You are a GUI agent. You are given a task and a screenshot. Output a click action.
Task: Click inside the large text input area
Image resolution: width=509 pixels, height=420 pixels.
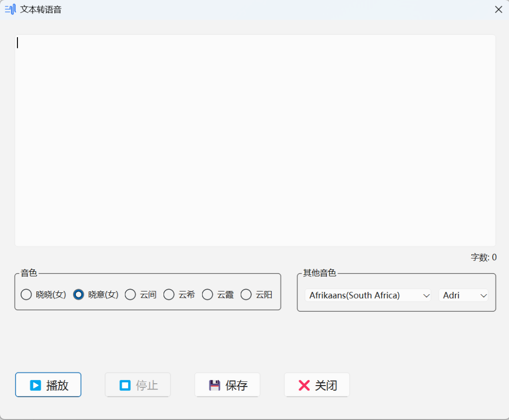coord(255,140)
